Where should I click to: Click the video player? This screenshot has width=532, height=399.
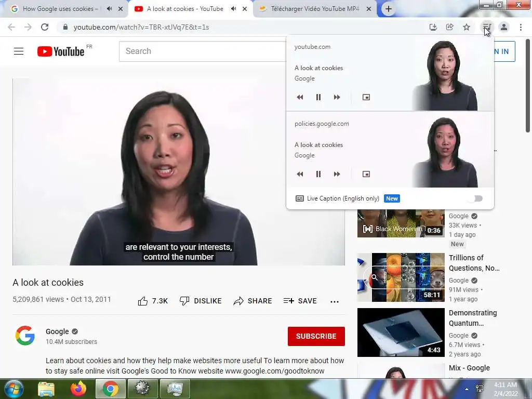pyautogui.click(x=179, y=172)
